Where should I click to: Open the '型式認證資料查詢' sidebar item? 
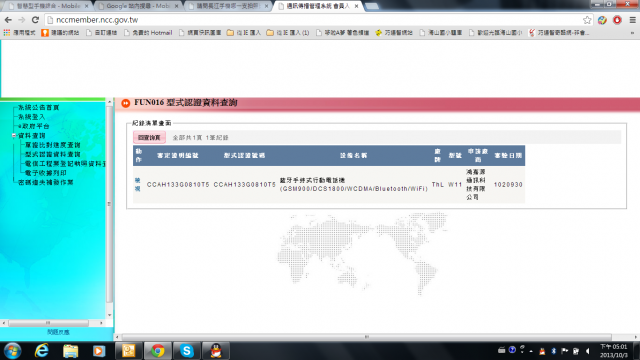tap(52, 154)
